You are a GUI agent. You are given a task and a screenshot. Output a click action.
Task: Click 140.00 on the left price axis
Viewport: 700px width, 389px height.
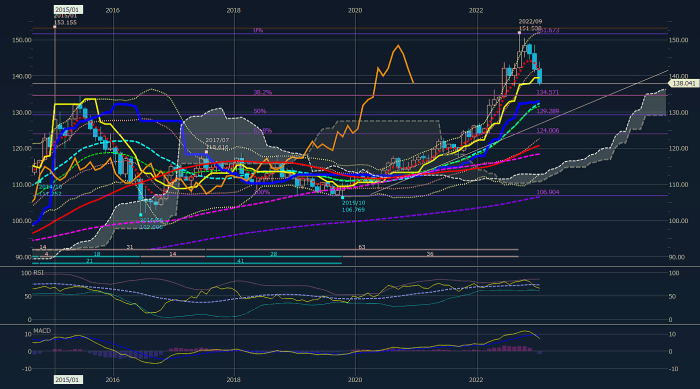tap(21, 76)
